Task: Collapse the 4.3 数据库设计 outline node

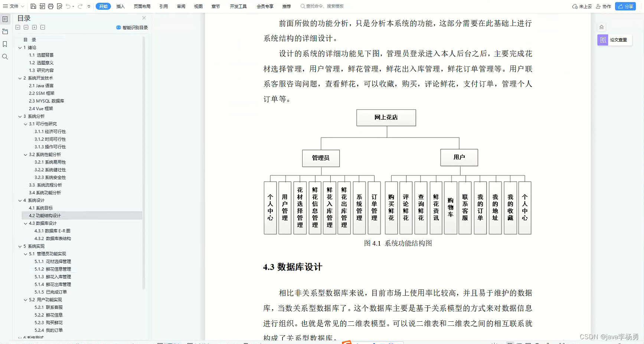Action: [26, 223]
